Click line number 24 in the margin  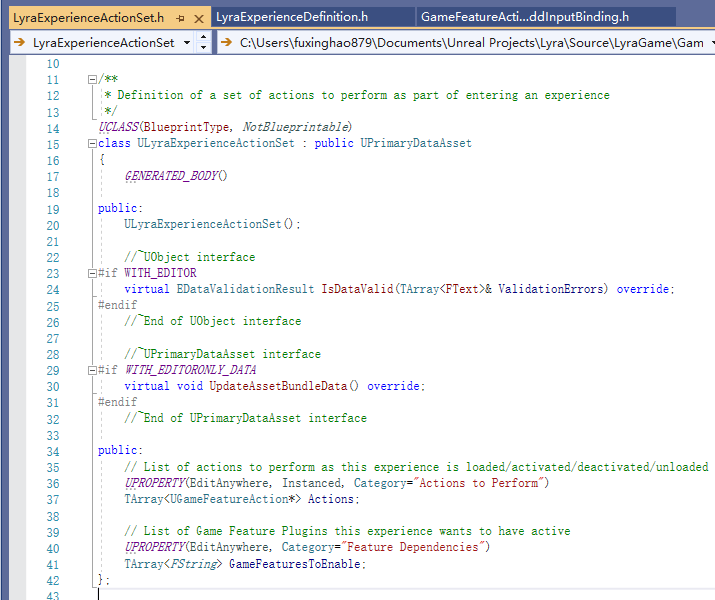pyautogui.click(x=53, y=290)
